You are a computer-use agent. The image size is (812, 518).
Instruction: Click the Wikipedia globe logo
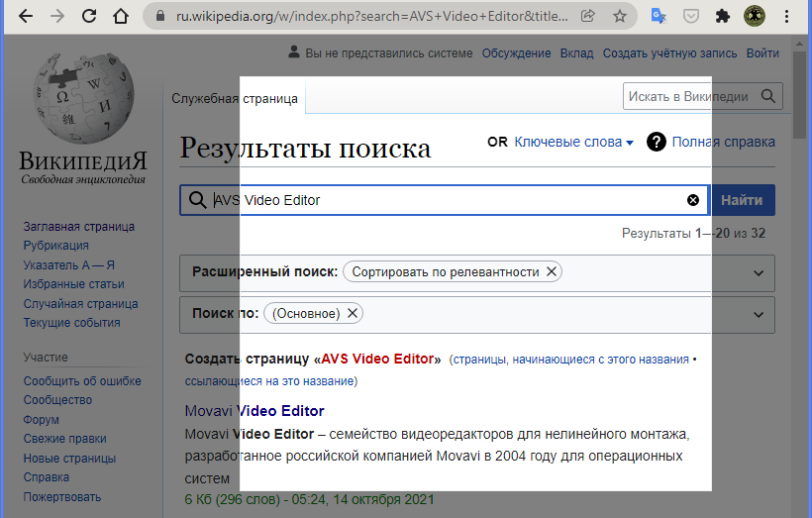pos(83,98)
